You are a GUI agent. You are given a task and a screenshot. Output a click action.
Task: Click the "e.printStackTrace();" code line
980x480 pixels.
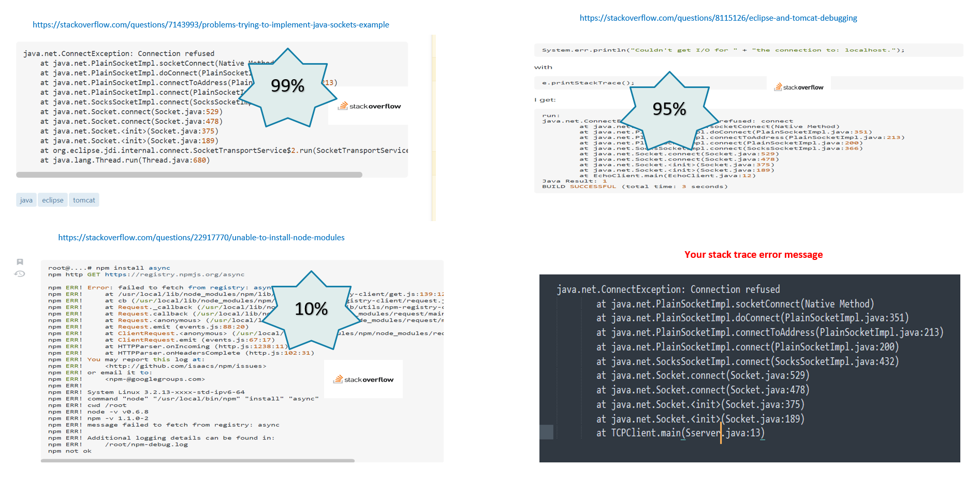point(588,83)
